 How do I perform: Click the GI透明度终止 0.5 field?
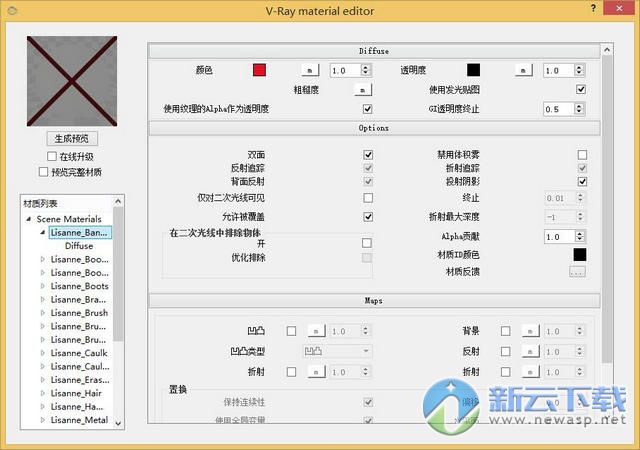559,109
